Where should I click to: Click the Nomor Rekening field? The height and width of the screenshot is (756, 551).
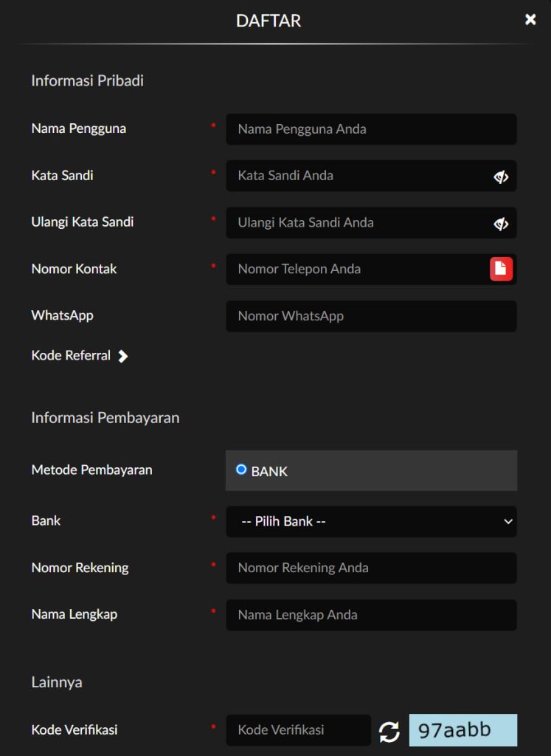pos(370,568)
